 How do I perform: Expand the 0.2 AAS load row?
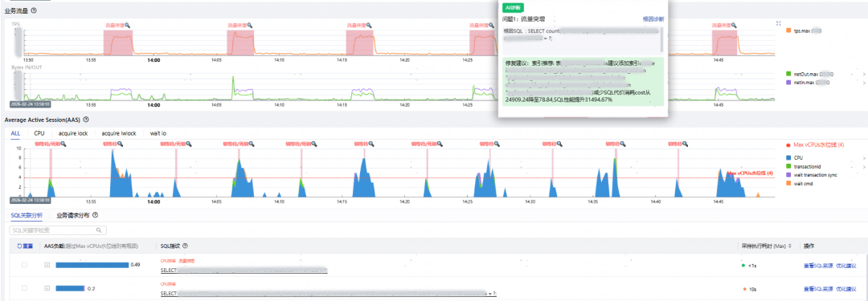[47, 288]
